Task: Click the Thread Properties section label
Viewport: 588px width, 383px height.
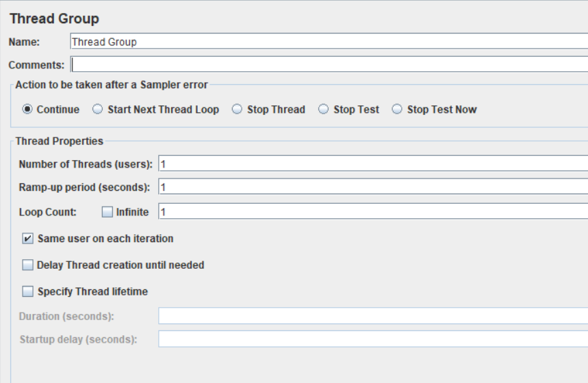Action: (x=60, y=142)
